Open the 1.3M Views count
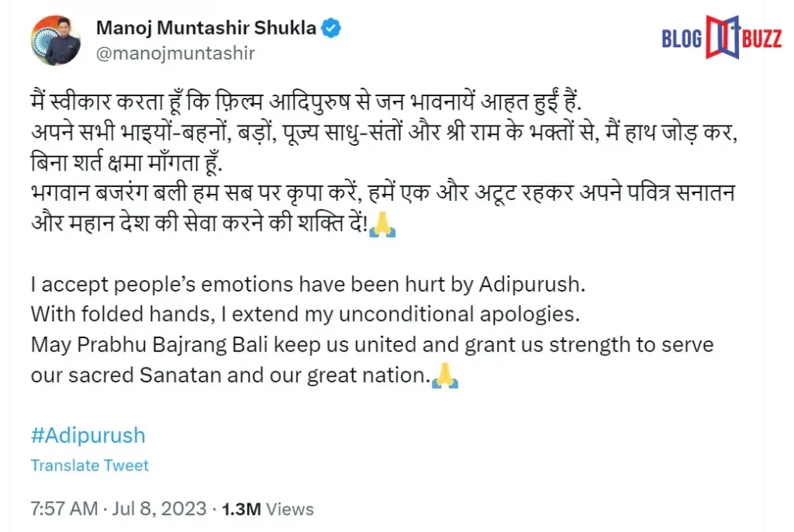This screenshot has width=794, height=532. point(268,509)
